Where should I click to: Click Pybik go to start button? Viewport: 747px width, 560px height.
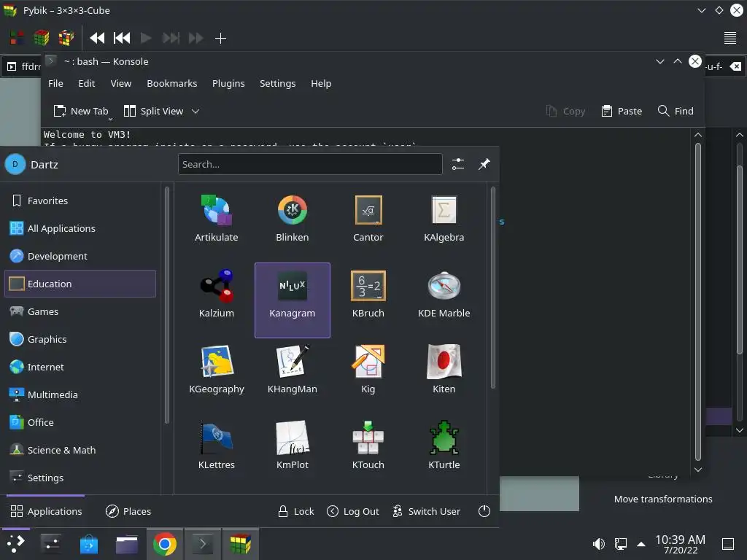point(122,38)
